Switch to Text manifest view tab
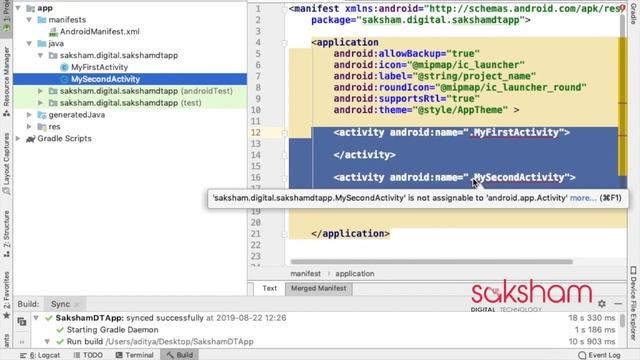Image resolution: width=640 pixels, height=360 pixels. tap(269, 288)
